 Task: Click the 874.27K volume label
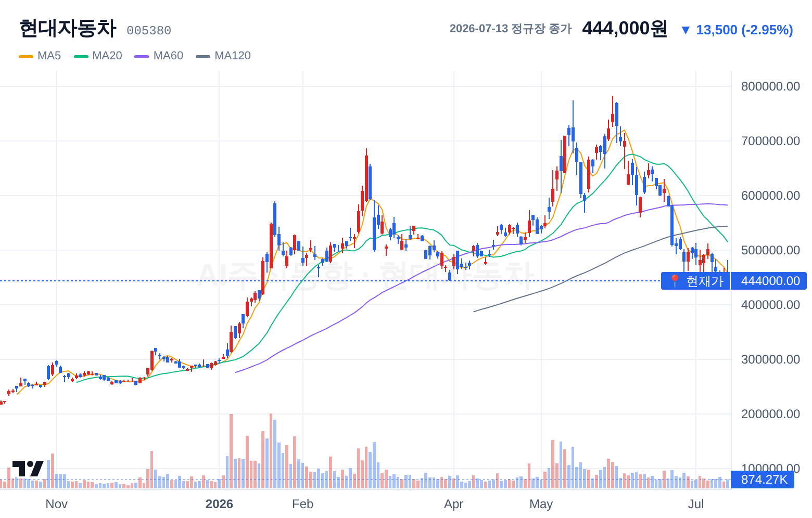point(763,480)
